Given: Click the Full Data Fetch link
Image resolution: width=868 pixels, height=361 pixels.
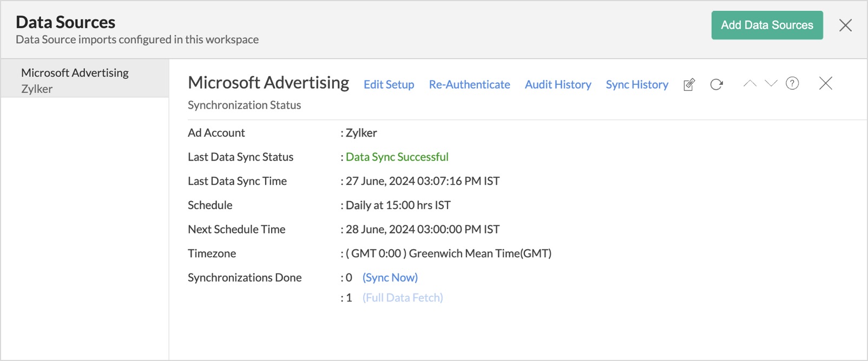Looking at the screenshot, I should pos(403,298).
